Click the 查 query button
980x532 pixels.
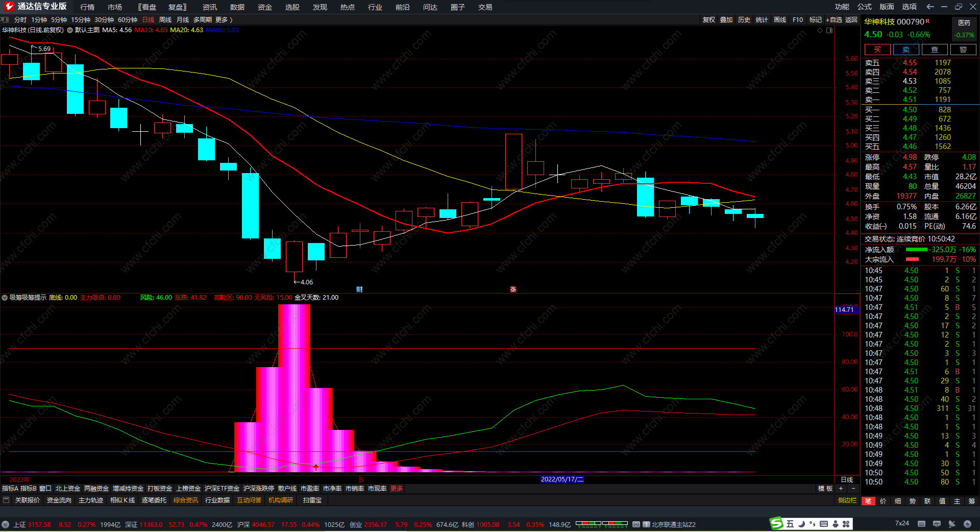pyautogui.click(x=935, y=50)
